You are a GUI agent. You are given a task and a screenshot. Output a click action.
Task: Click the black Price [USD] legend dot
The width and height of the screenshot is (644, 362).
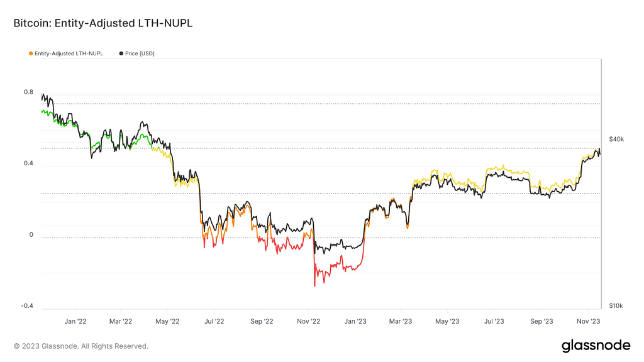[x=121, y=53]
